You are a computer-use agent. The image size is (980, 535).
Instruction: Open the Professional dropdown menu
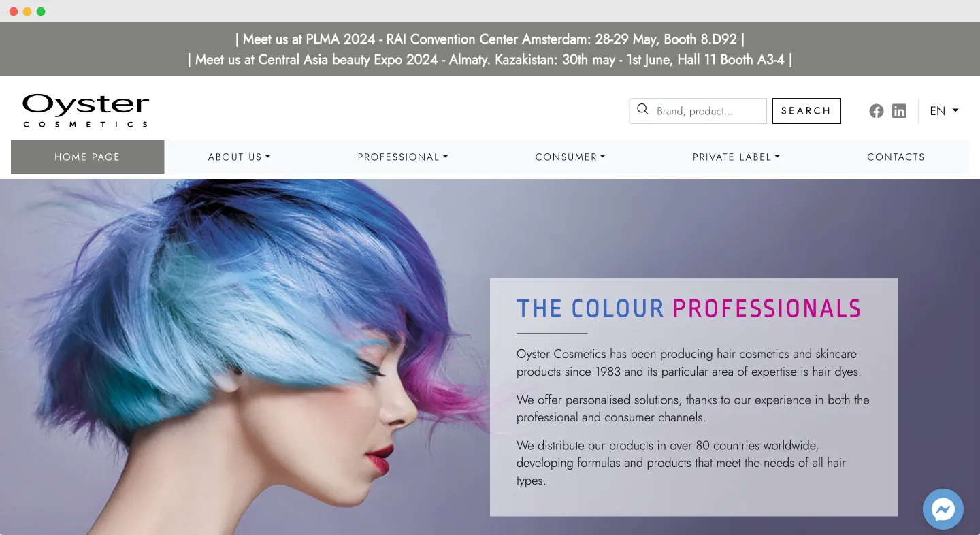tap(403, 157)
